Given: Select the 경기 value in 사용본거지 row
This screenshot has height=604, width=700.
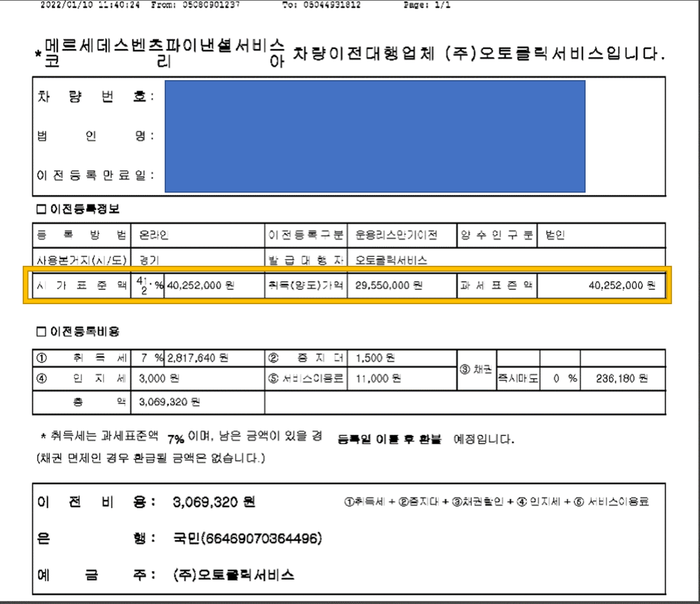Looking at the screenshot, I should click(149, 260).
